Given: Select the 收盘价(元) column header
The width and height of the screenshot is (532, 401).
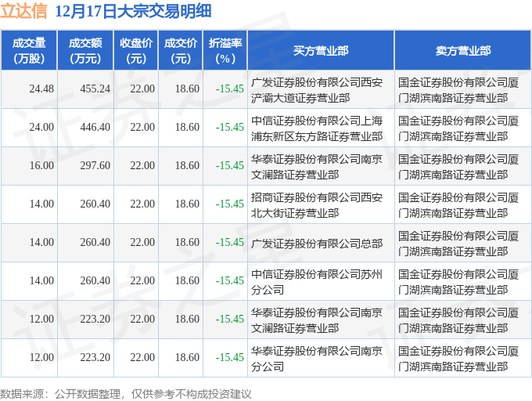Looking at the screenshot, I should 135,51.
